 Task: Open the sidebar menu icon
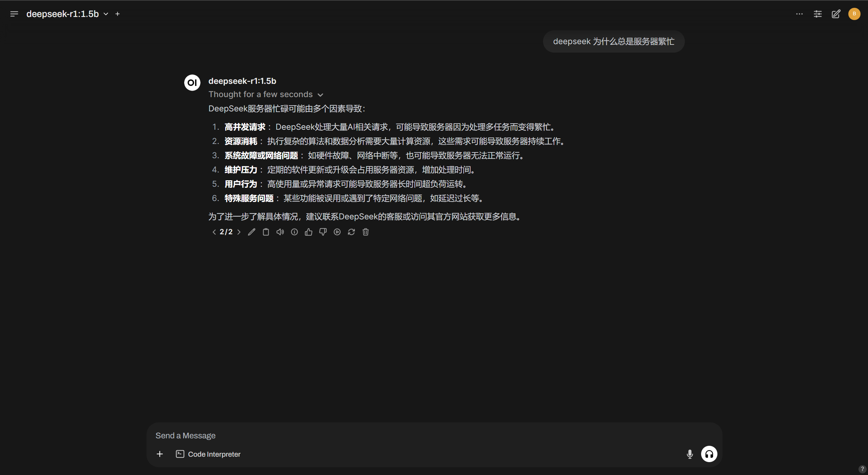[14, 14]
